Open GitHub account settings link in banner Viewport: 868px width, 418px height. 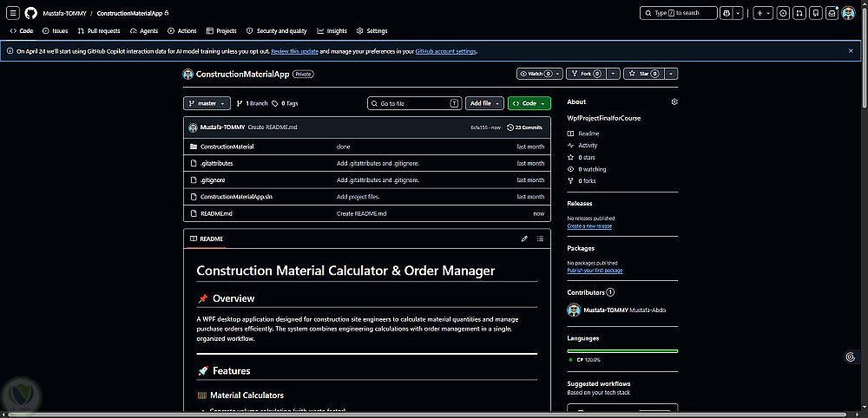click(x=445, y=51)
